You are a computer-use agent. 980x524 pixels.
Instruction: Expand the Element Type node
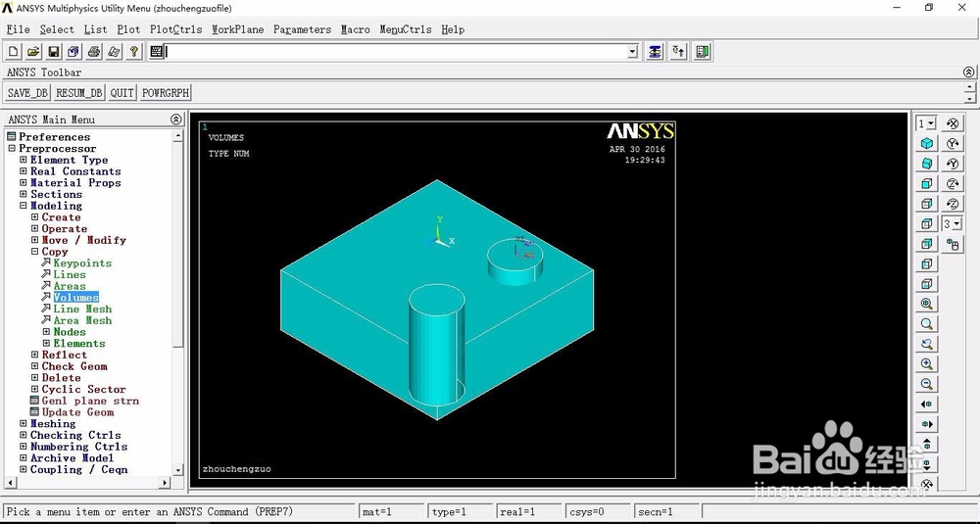tap(24, 160)
